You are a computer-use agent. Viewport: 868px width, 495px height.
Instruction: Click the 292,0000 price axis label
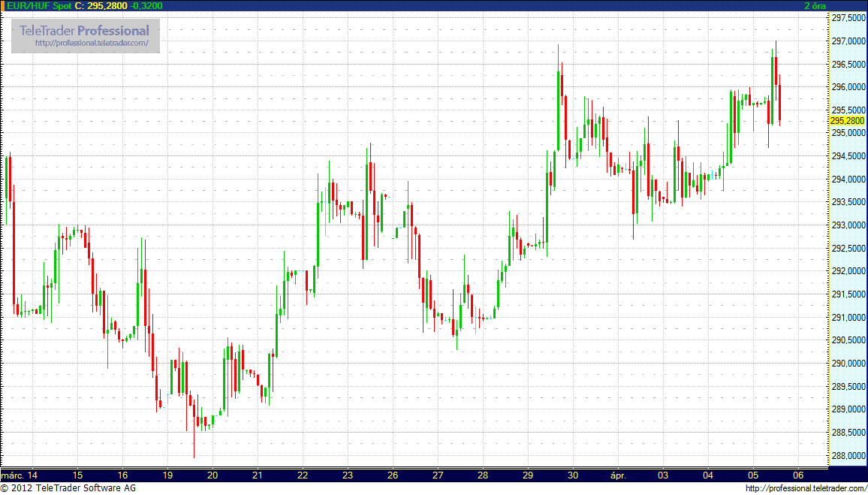click(847, 271)
